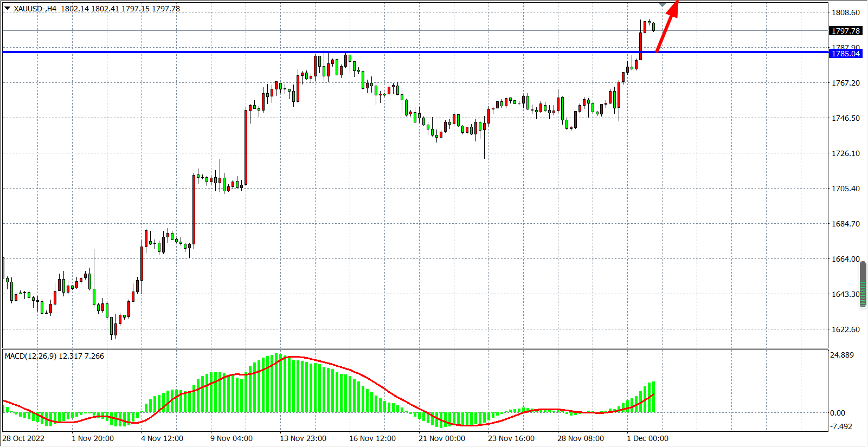Click the 1705.40 price scale label
868x447 pixels.
(846, 189)
